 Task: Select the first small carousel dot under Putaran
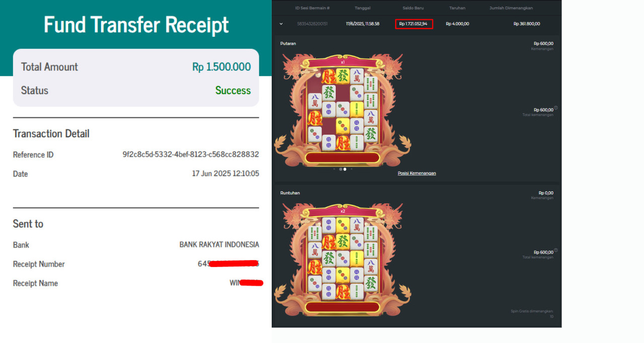[x=334, y=169]
